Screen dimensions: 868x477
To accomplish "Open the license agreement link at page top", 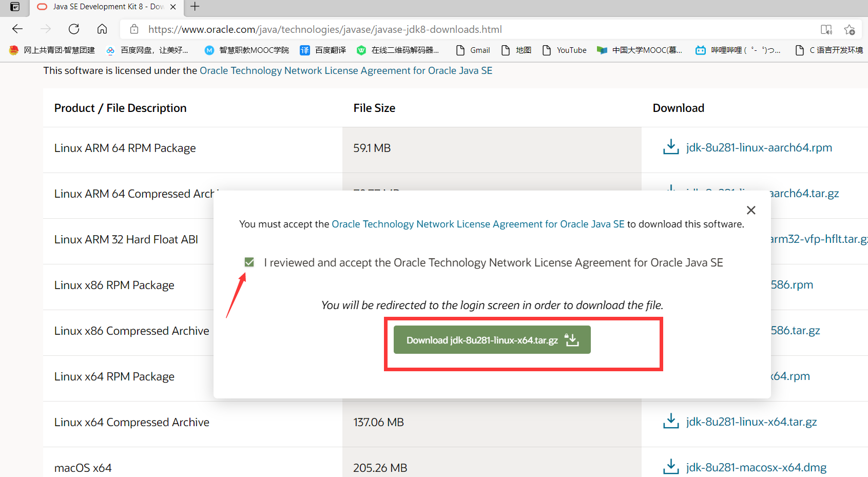I will (346, 70).
